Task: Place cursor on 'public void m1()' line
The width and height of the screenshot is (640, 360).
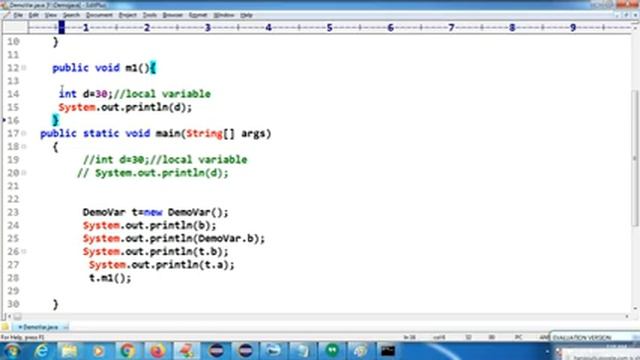Action: tap(104, 68)
